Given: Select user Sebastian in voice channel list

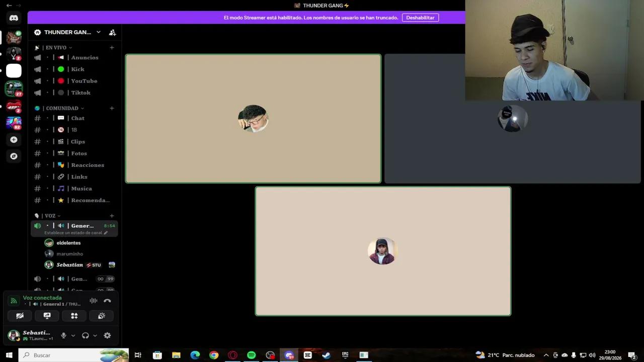Looking at the screenshot, I should (x=70, y=265).
